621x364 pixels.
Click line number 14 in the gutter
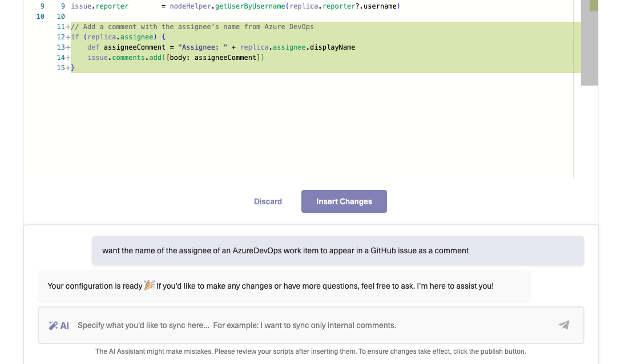(61, 58)
